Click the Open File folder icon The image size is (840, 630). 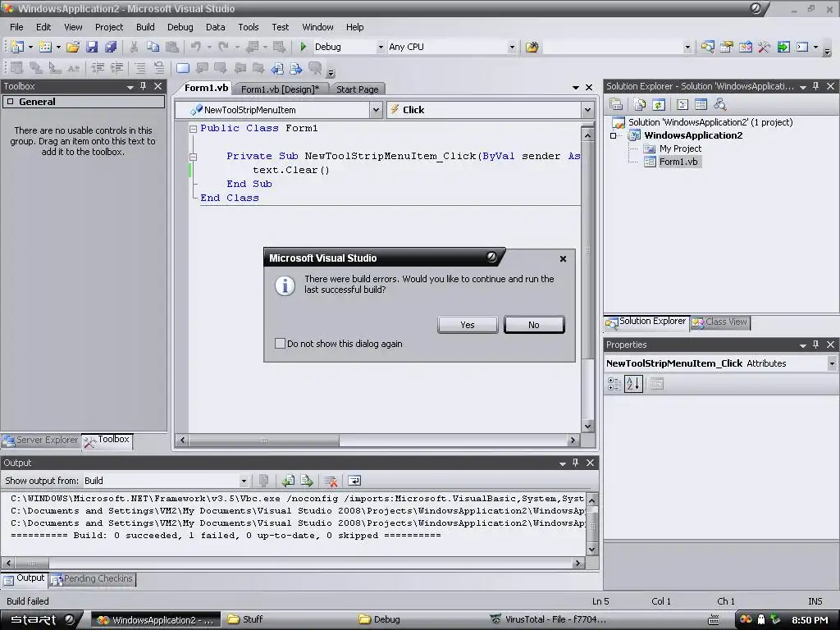73,47
